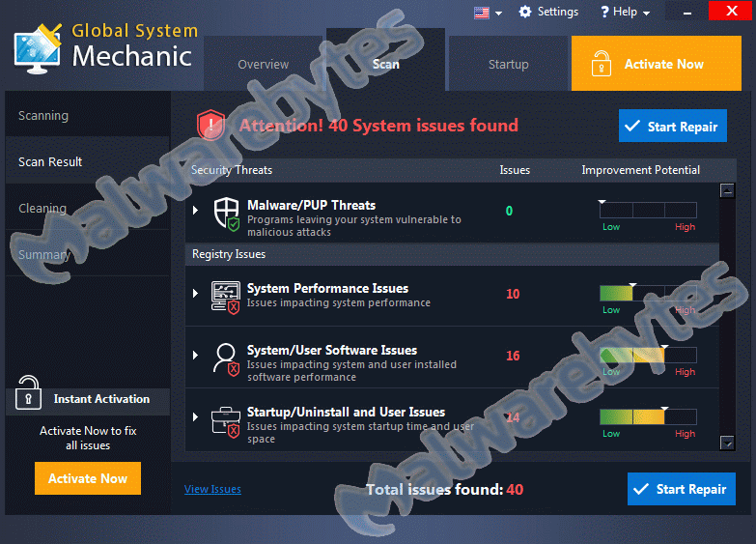Click the orange Activate Now top button
Viewport: 756px width, 544px height.
(x=657, y=63)
